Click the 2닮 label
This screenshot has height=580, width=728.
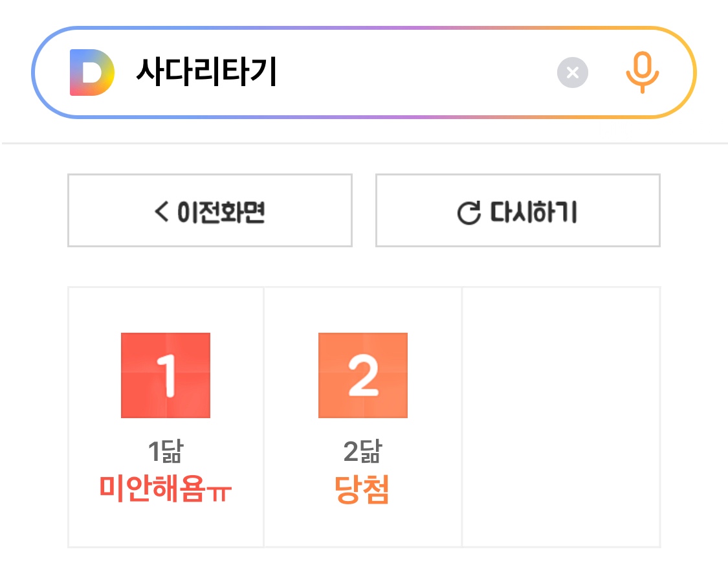(362, 452)
